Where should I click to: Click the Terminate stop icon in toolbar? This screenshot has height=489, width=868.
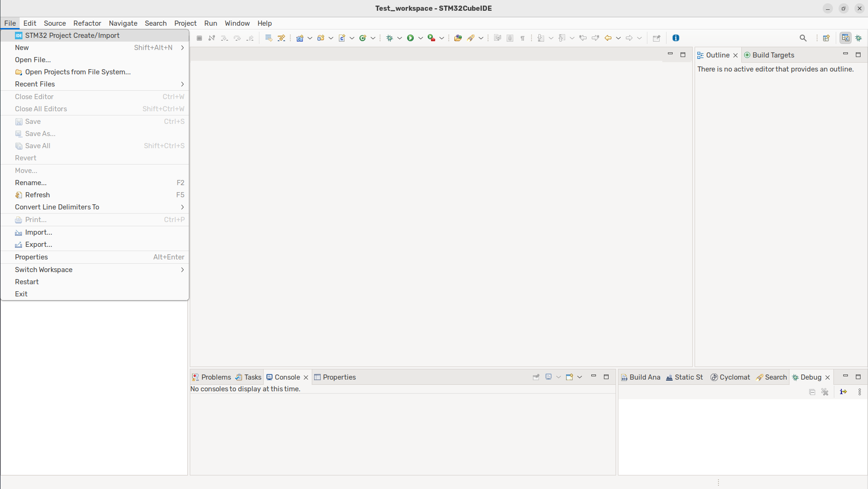tap(200, 38)
